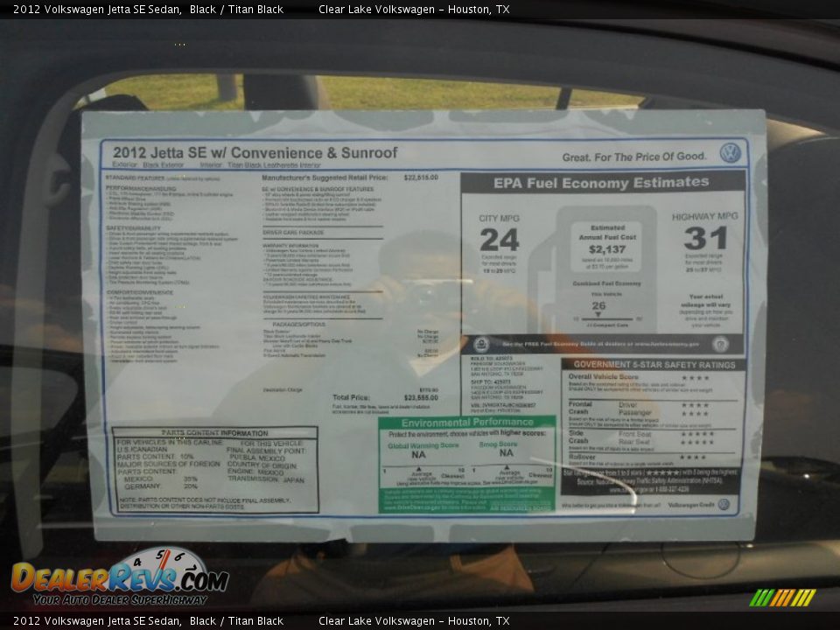Viewport: 840px width, 630px height.
Task: Click the 'PACKAGES/OPTIONS' section heading
Action: [x=298, y=324]
